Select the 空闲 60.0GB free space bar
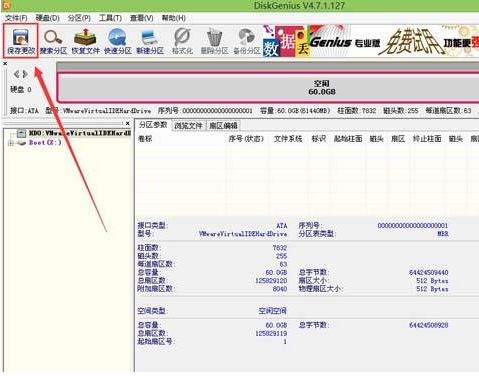479x376 pixels. 268,88
